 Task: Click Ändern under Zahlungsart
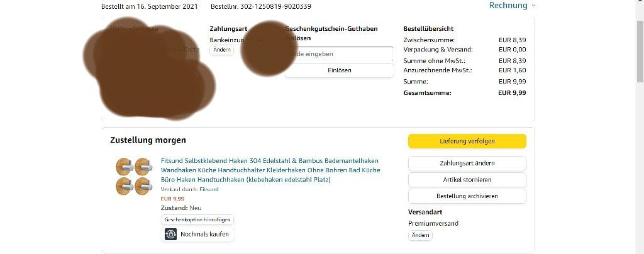click(x=222, y=50)
